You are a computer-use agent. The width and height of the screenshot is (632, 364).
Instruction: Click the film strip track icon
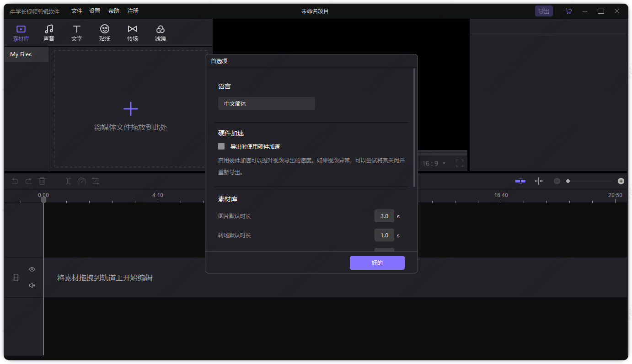pyautogui.click(x=16, y=278)
